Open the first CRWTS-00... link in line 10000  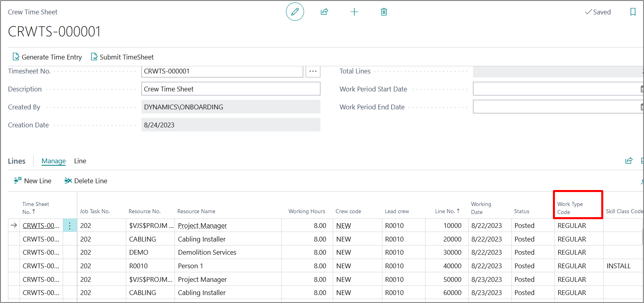pyautogui.click(x=41, y=226)
